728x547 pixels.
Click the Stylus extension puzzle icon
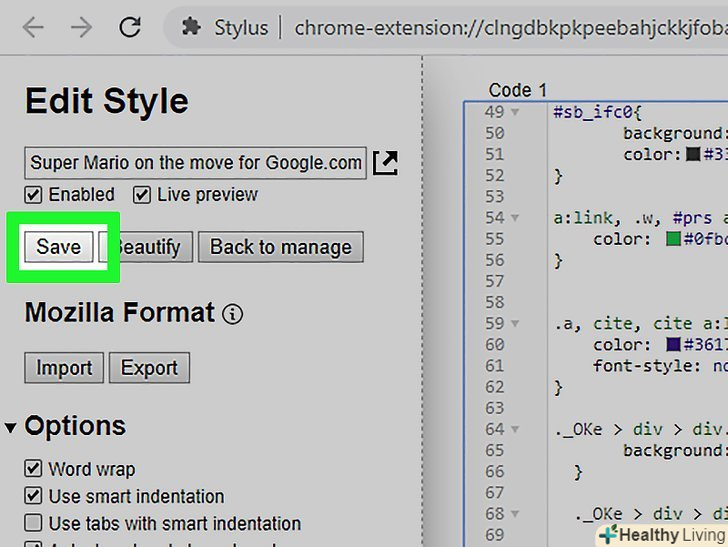190,27
